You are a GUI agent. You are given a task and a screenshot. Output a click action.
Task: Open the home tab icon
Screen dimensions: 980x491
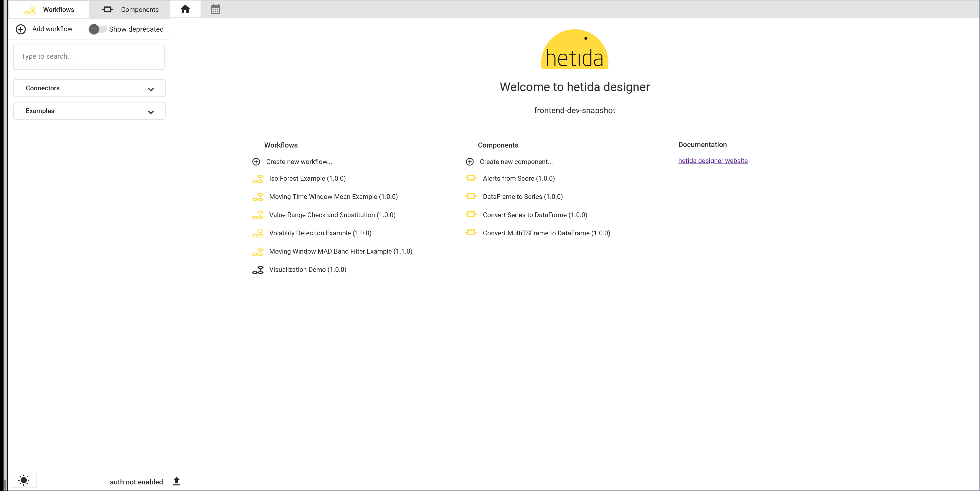pos(185,9)
